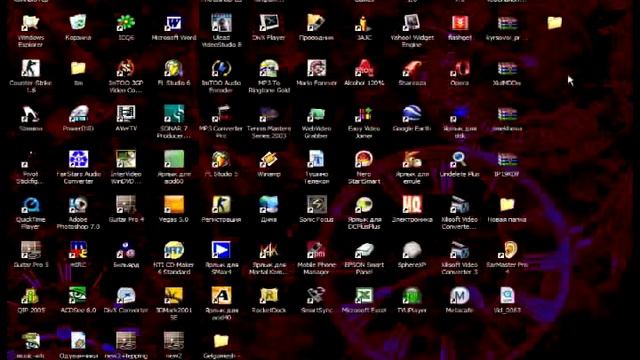
Task: Launch the DivX Player shortcut
Action: tap(269, 23)
